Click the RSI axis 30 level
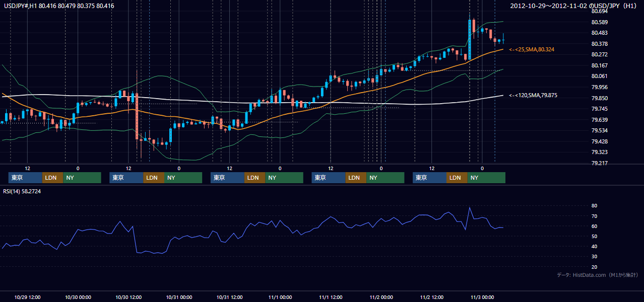This screenshot has width=644, height=302. coord(594,257)
